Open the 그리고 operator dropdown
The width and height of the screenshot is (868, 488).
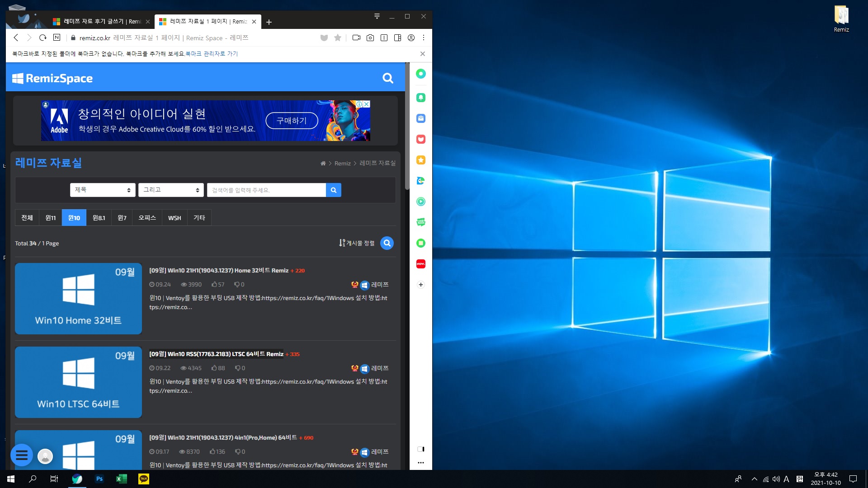pyautogui.click(x=171, y=190)
